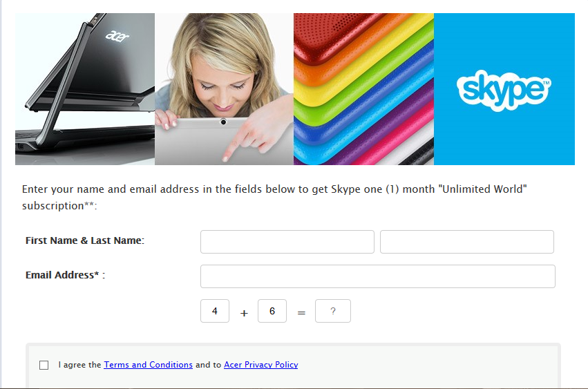
Task: Tick the agree to terms checkbox
Action: (44, 365)
